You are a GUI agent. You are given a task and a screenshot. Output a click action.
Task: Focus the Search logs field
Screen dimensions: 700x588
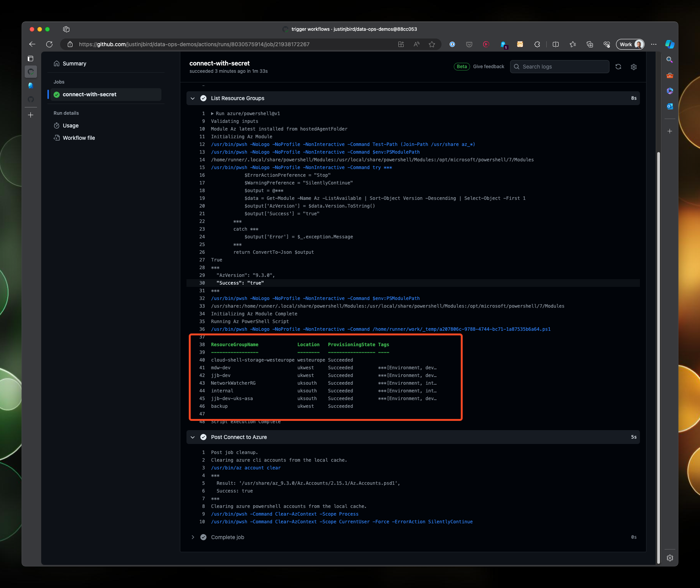pyautogui.click(x=560, y=67)
